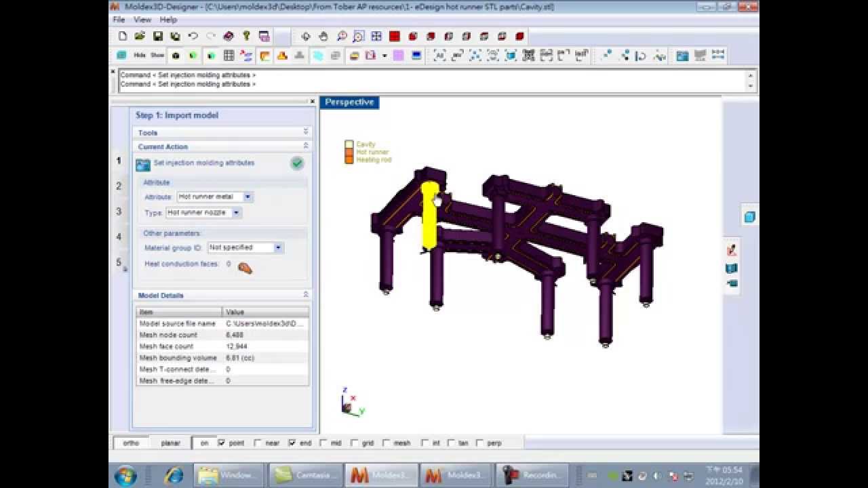Open Internet Explorer from the taskbar
The width and height of the screenshot is (868, 488).
coord(174,476)
